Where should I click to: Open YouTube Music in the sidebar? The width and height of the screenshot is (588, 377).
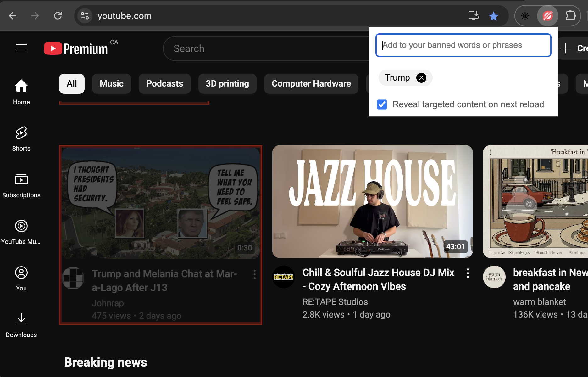(x=21, y=232)
